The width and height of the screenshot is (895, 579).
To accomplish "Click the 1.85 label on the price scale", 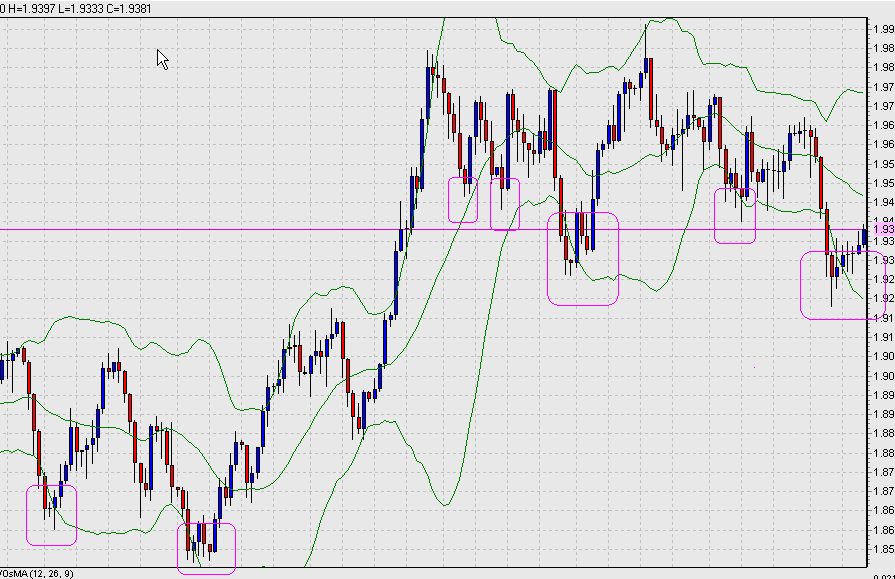I will pos(884,549).
